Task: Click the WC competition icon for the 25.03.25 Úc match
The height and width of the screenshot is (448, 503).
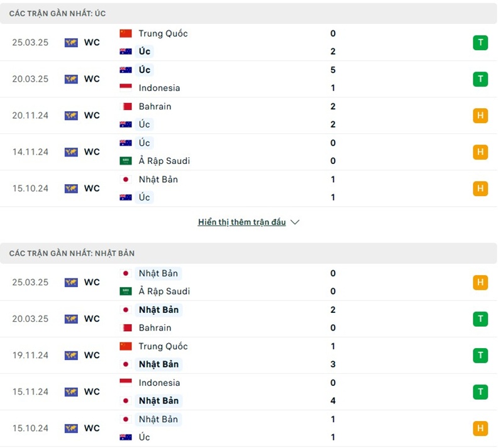Action: pos(71,43)
